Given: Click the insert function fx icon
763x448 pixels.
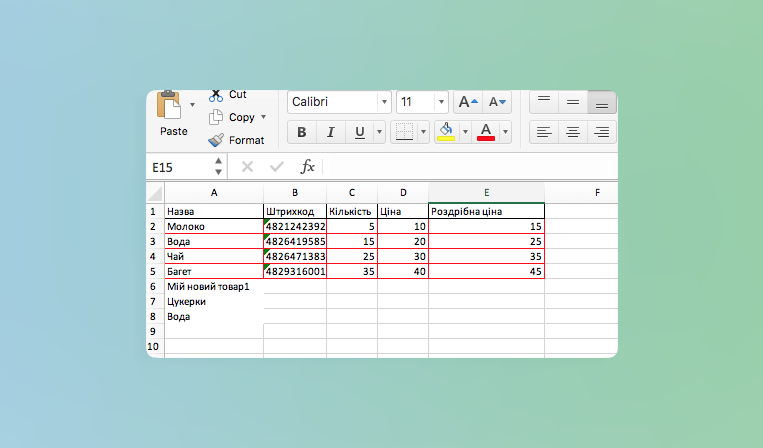Looking at the screenshot, I should click(x=308, y=167).
